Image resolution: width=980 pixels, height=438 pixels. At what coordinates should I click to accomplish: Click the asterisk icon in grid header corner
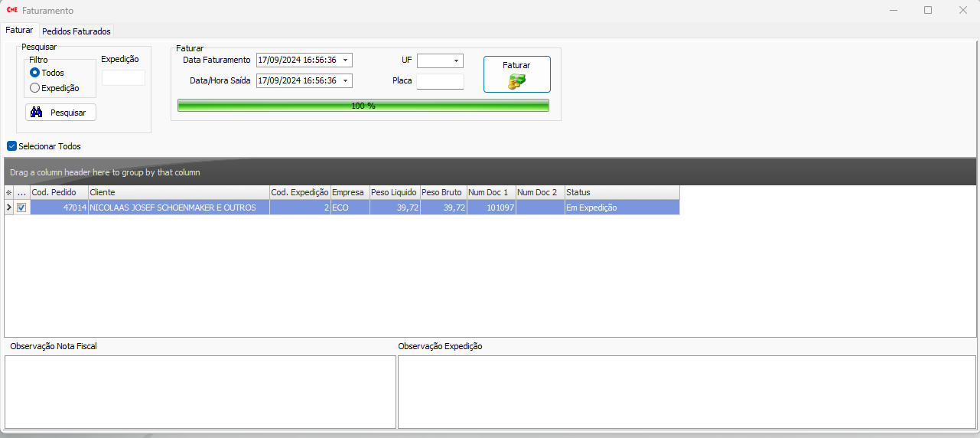(x=9, y=192)
